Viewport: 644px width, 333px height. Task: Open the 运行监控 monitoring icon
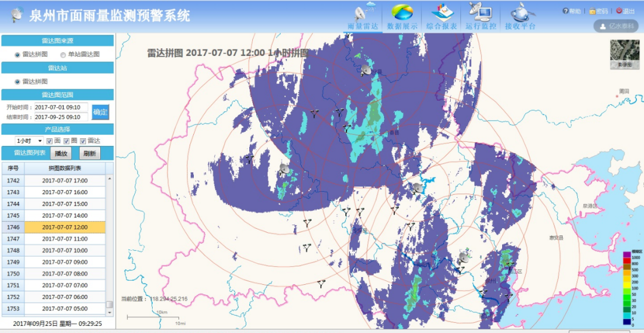(x=480, y=13)
